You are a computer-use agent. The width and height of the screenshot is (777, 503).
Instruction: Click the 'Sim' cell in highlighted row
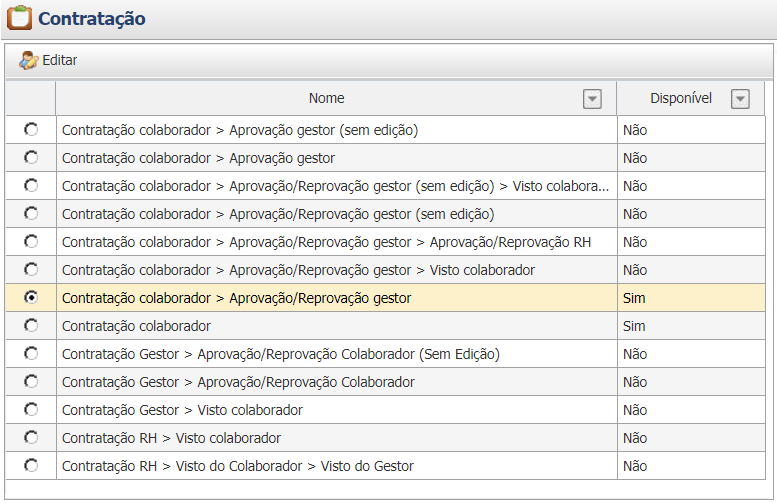pyautogui.click(x=634, y=298)
